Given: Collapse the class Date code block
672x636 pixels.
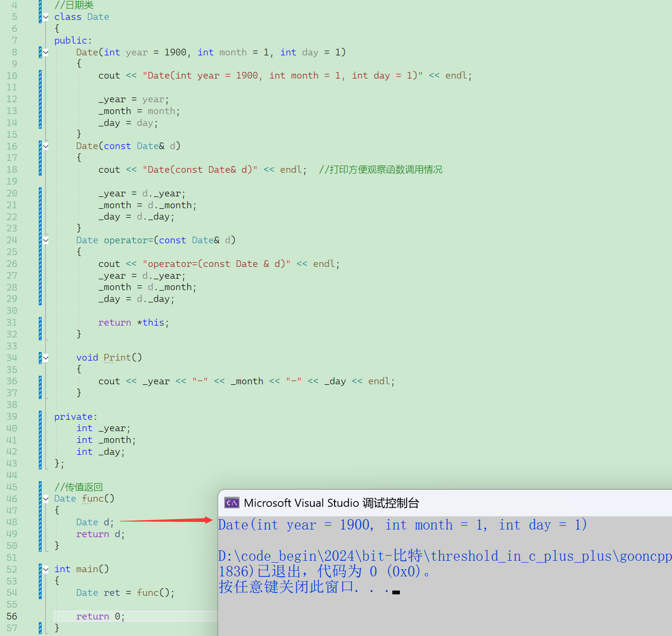Looking at the screenshot, I should coord(46,17).
